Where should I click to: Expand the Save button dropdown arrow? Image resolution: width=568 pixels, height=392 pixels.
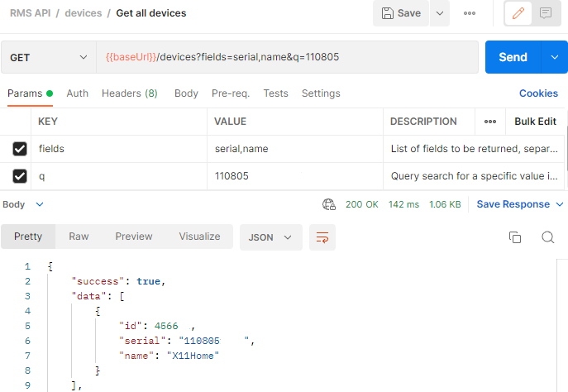(x=438, y=13)
